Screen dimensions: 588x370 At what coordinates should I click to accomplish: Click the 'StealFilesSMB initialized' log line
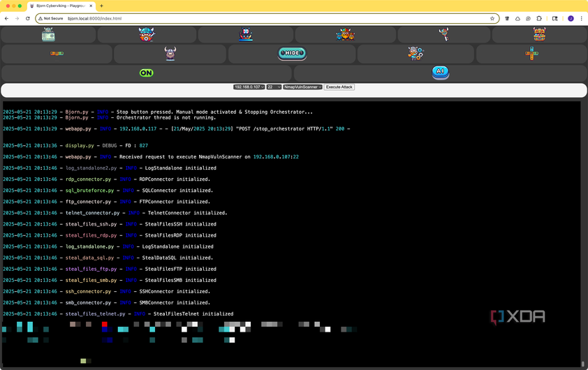point(110,281)
